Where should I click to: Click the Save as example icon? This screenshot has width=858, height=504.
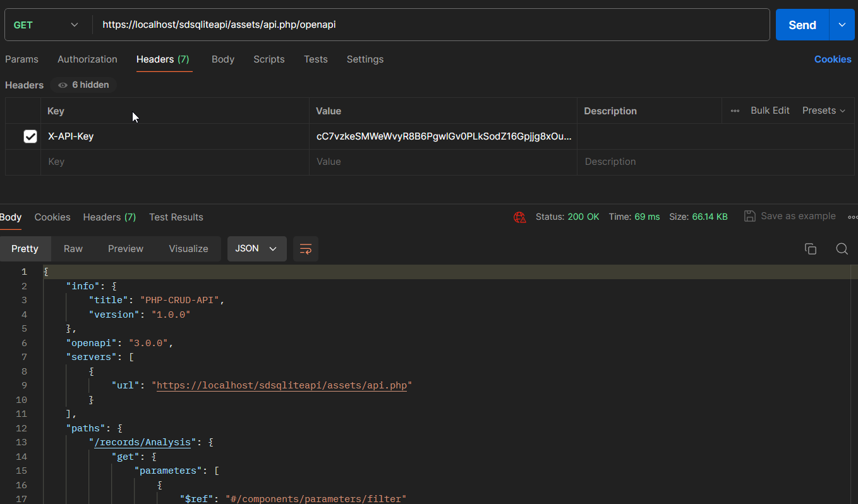pyautogui.click(x=750, y=217)
